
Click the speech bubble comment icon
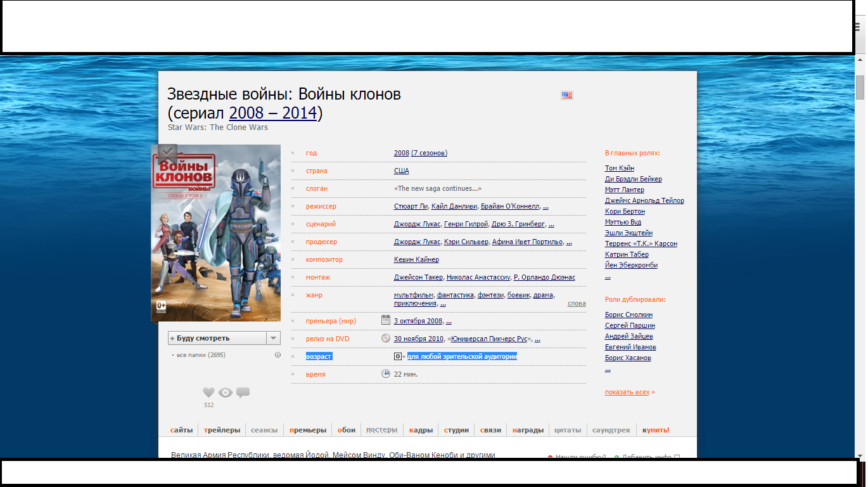(243, 393)
